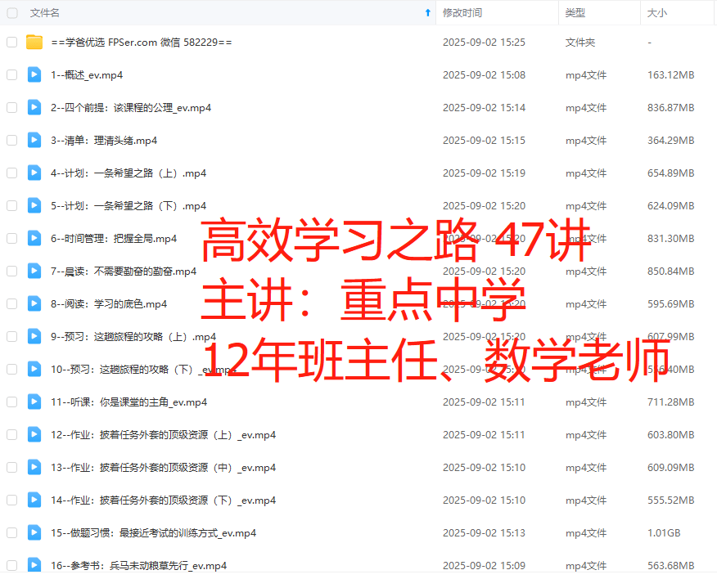The width and height of the screenshot is (717, 588).
Task: Click video icon of 15--做题习惯 file
Action: click(x=34, y=532)
